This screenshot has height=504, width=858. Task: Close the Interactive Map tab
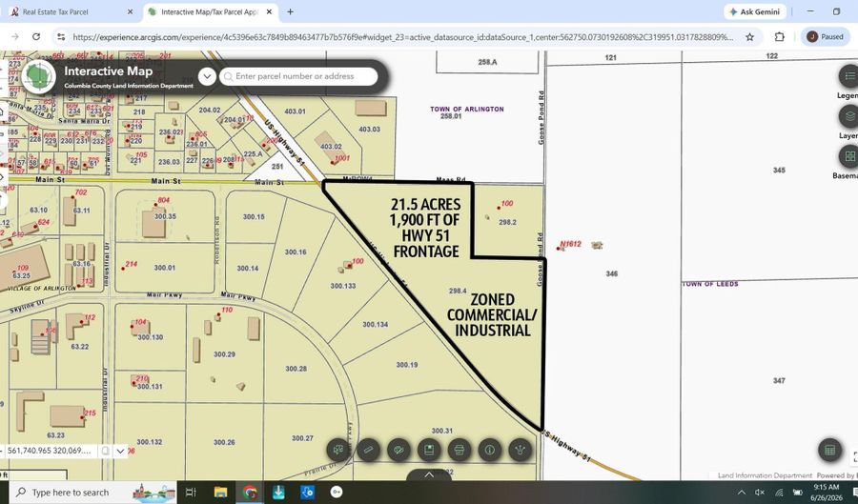pos(270,11)
